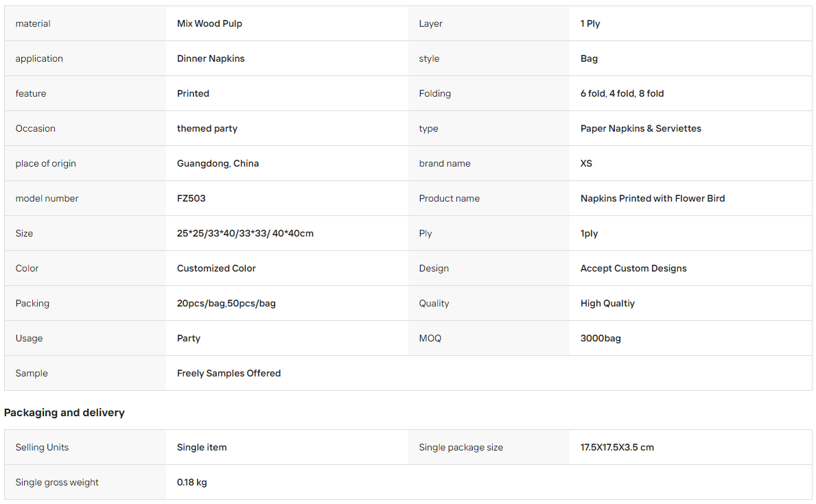Select the package size 17.5X17.5X3.5 cm
Viewport: 816px width, 504px height.
coord(617,447)
